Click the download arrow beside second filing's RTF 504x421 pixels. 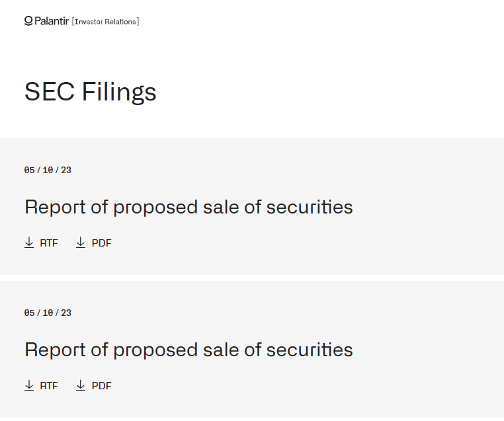click(29, 385)
